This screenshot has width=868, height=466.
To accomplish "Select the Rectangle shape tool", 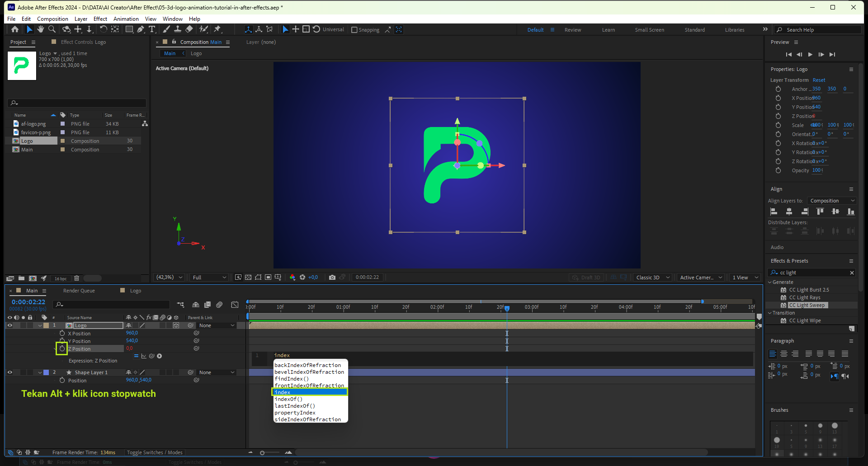I will coord(129,29).
